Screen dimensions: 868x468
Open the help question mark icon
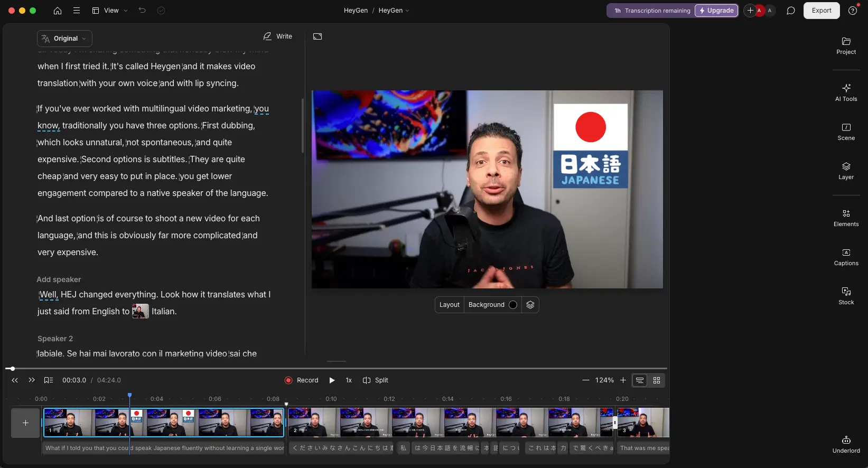tap(853, 11)
